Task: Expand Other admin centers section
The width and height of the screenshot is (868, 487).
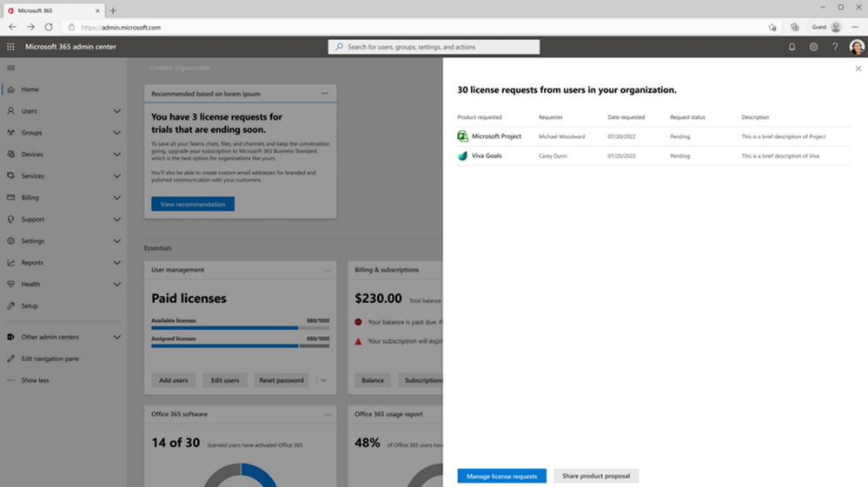Action: click(x=116, y=337)
